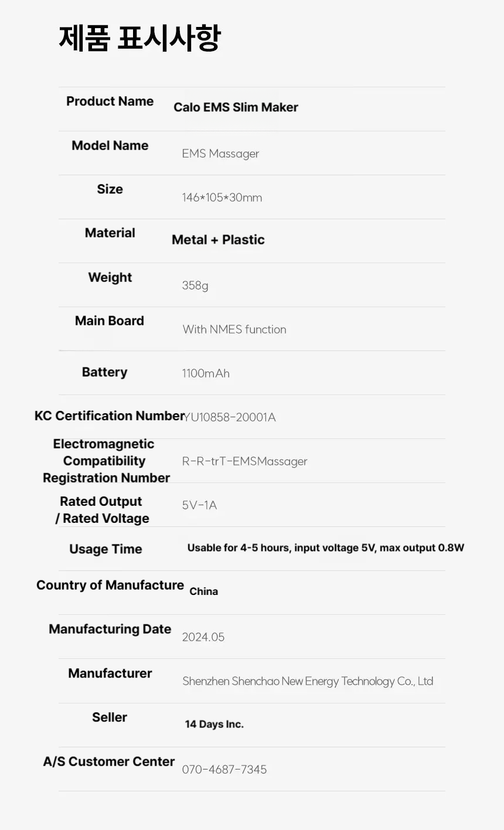The height and width of the screenshot is (830, 504).
Task: Select the KC Certification Number label
Action: (110, 416)
